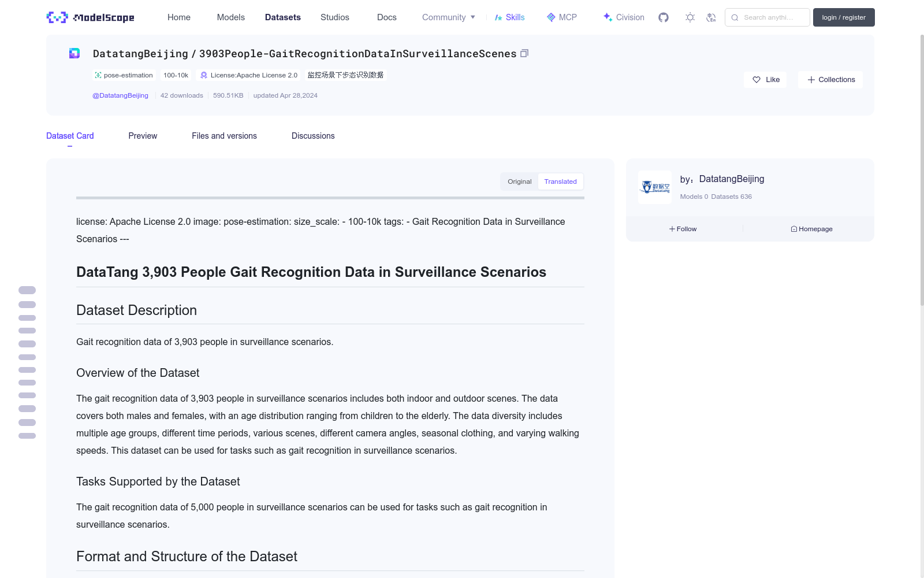Click the Dataset Description heading
Screen dimensions: 924x578
tap(136, 310)
